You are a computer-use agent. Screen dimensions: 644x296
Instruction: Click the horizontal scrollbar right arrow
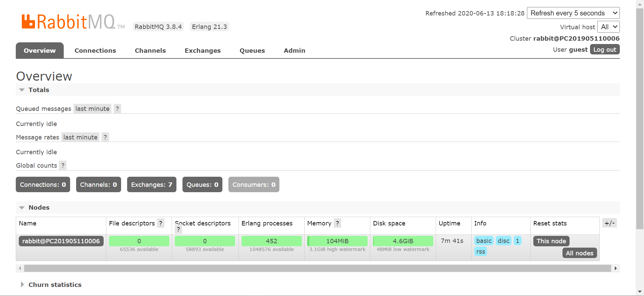click(x=615, y=268)
